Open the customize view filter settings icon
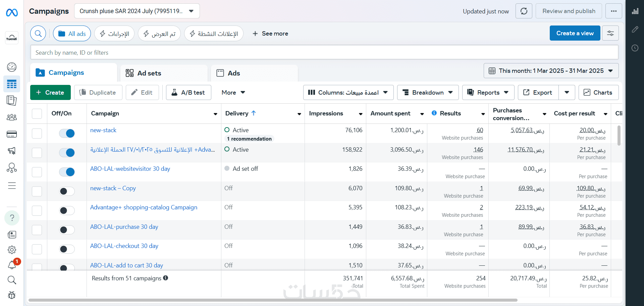 click(610, 33)
